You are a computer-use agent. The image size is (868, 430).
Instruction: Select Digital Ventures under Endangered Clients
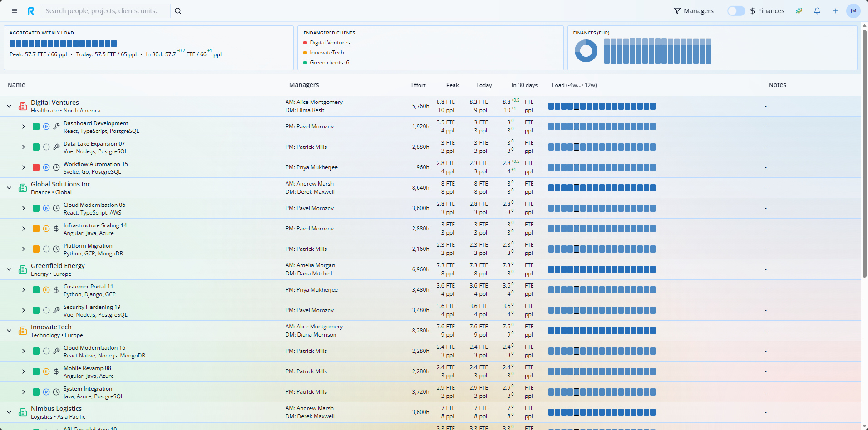[x=330, y=42]
